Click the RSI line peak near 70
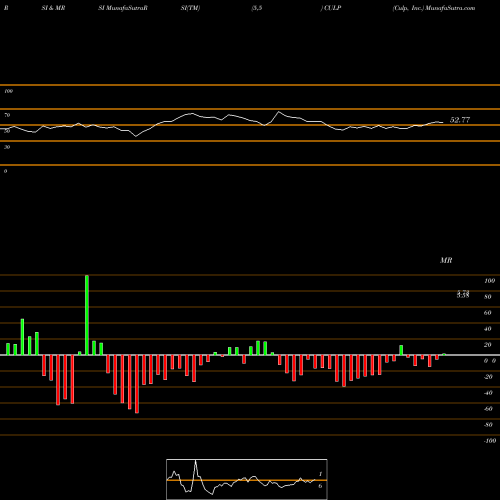 279,112
